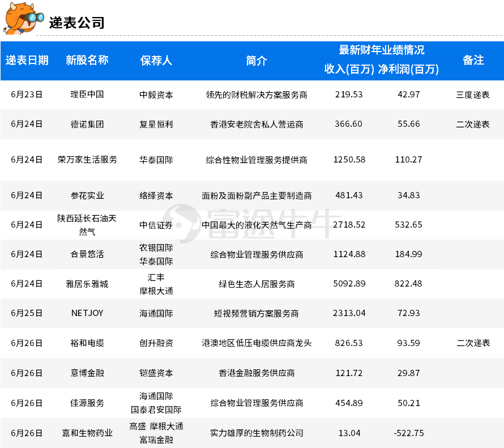The height and width of the screenshot is (448, 504).
Task: Click net profit value 34.83
Action: [408, 195]
